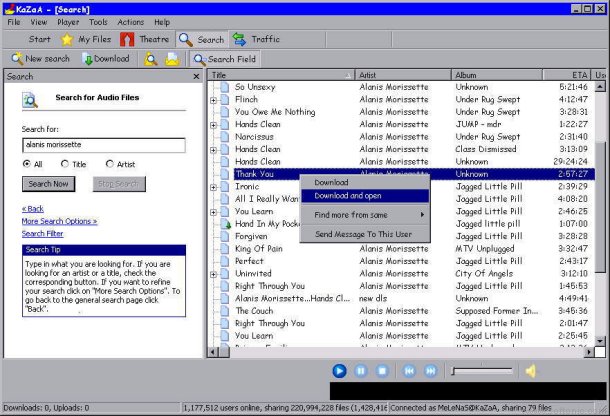Click the Download toolbar button
610x416 pixels.
click(x=106, y=59)
